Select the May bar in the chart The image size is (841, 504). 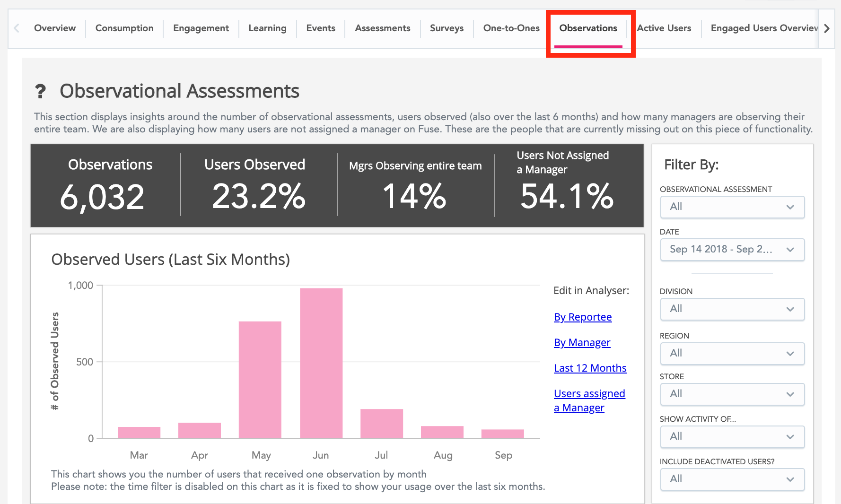[x=260, y=380]
